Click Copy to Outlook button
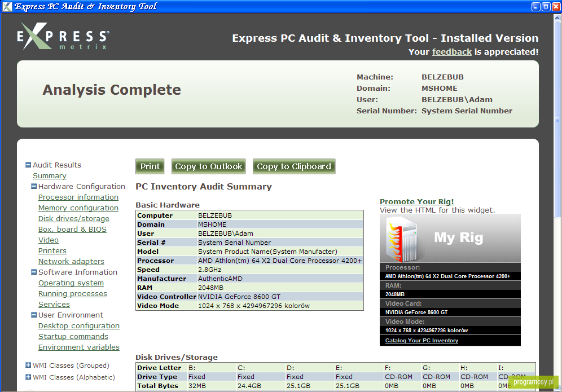 [x=209, y=166]
